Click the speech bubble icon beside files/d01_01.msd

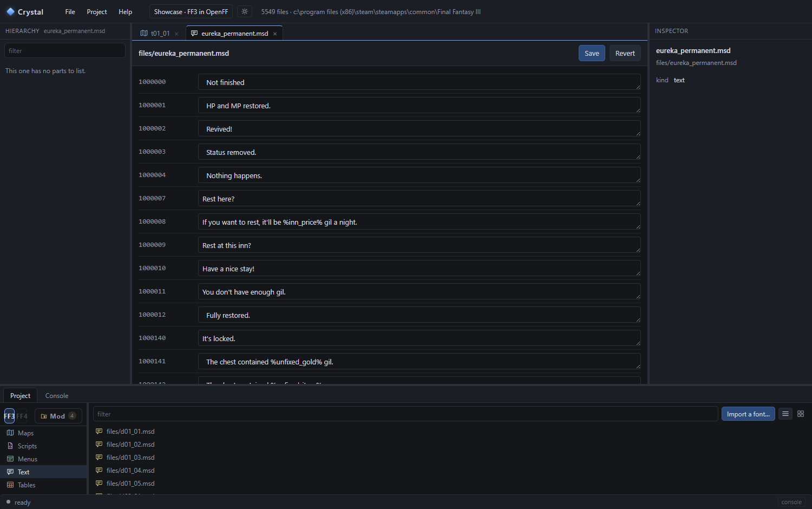coord(99,432)
